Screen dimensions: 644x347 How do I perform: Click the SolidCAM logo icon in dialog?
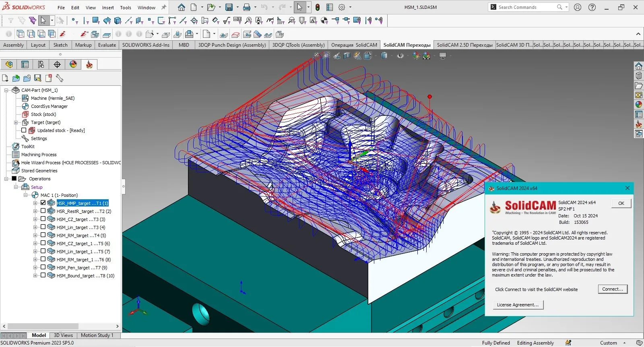495,207
